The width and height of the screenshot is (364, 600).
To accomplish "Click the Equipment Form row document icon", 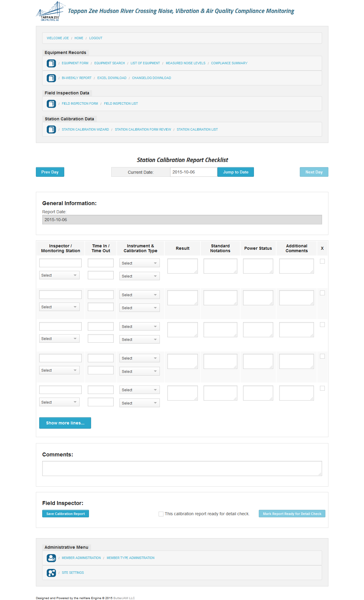I will tap(51, 63).
